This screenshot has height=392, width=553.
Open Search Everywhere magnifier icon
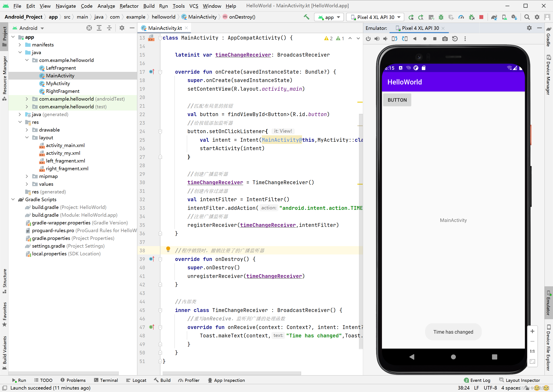(527, 17)
